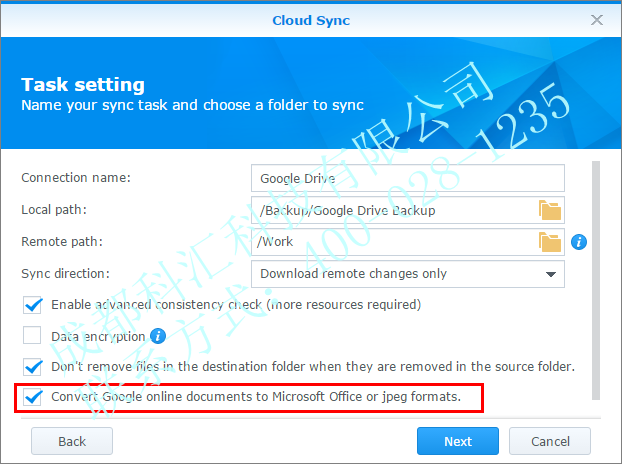
Task: Click the Remote path text field
Action: point(392,242)
